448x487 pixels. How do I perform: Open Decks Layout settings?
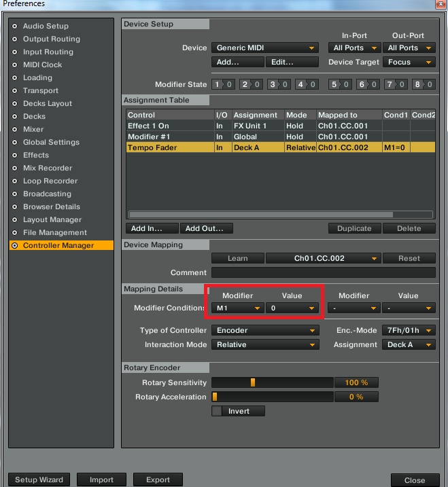pyautogui.click(x=48, y=103)
